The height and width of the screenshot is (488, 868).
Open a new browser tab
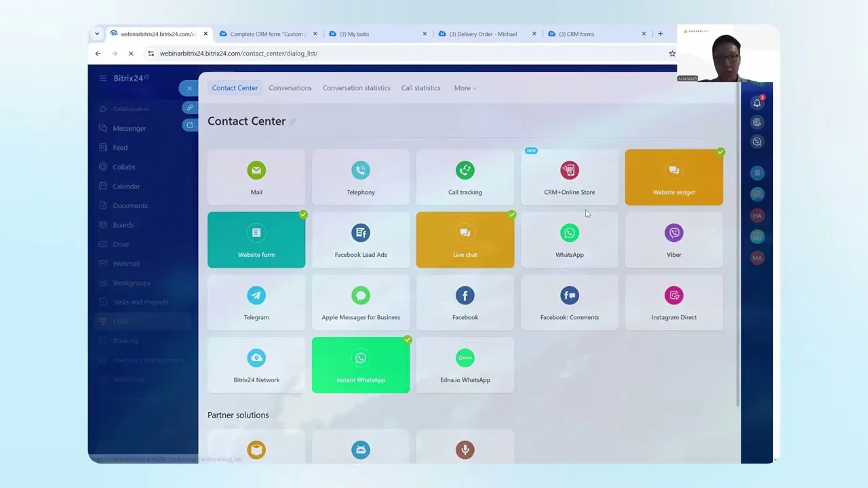tap(660, 34)
